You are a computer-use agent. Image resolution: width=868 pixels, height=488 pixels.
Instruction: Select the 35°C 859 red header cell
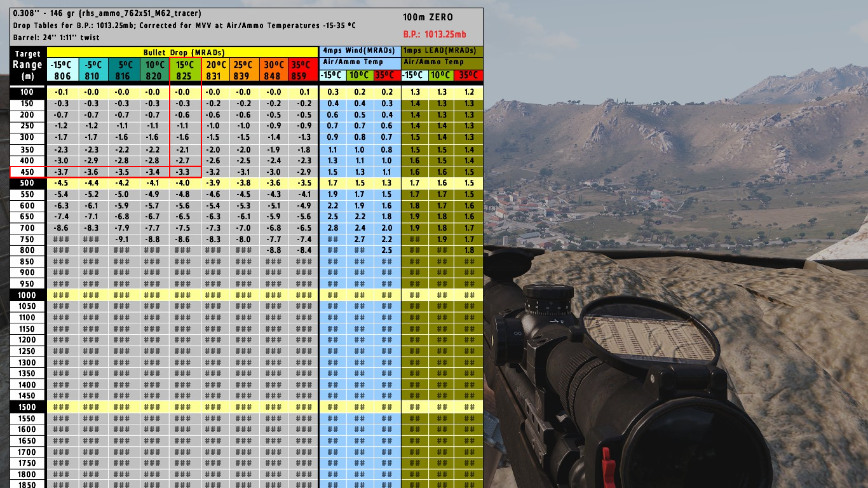302,70
